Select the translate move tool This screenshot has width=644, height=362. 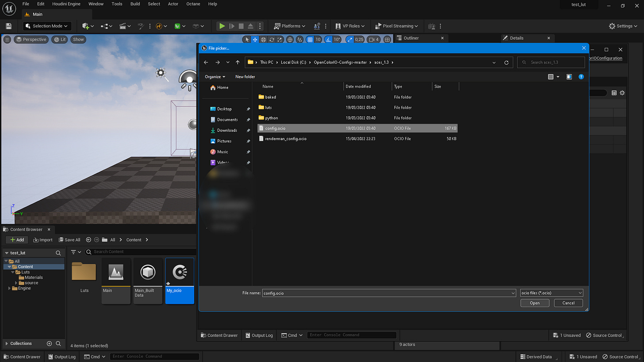click(x=255, y=39)
